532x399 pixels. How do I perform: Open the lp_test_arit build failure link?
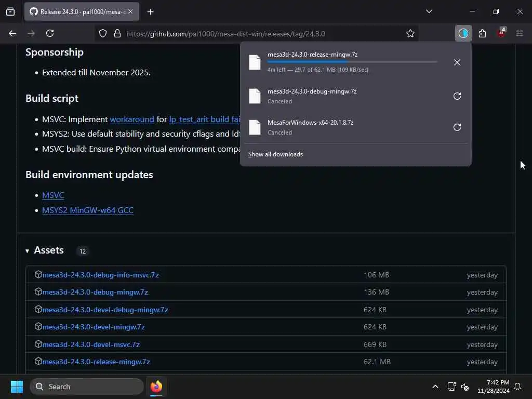click(x=205, y=119)
